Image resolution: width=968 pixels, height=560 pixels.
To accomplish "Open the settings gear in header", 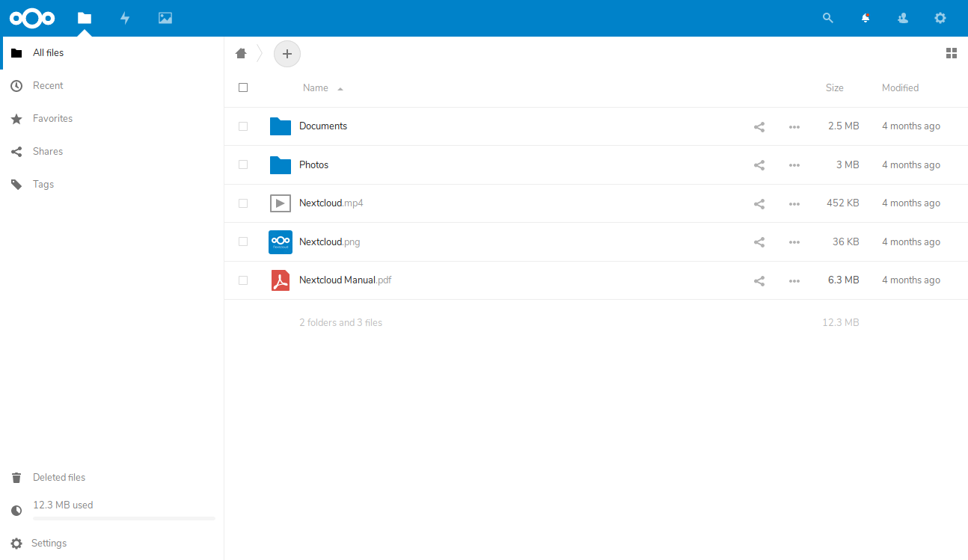I will (940, 18).
